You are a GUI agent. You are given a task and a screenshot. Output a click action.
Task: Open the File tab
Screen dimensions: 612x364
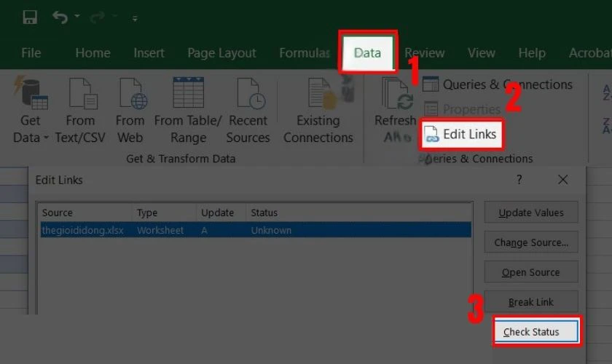[31, 52]
